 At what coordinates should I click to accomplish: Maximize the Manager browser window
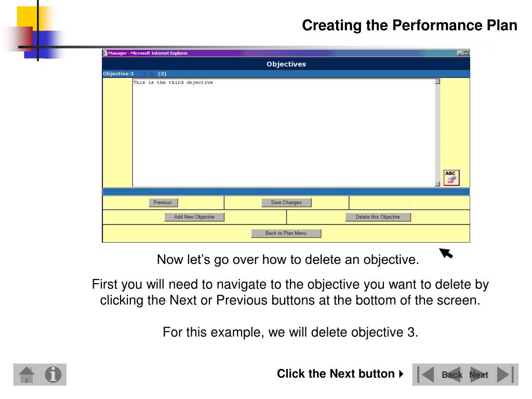tap(466, 53)
